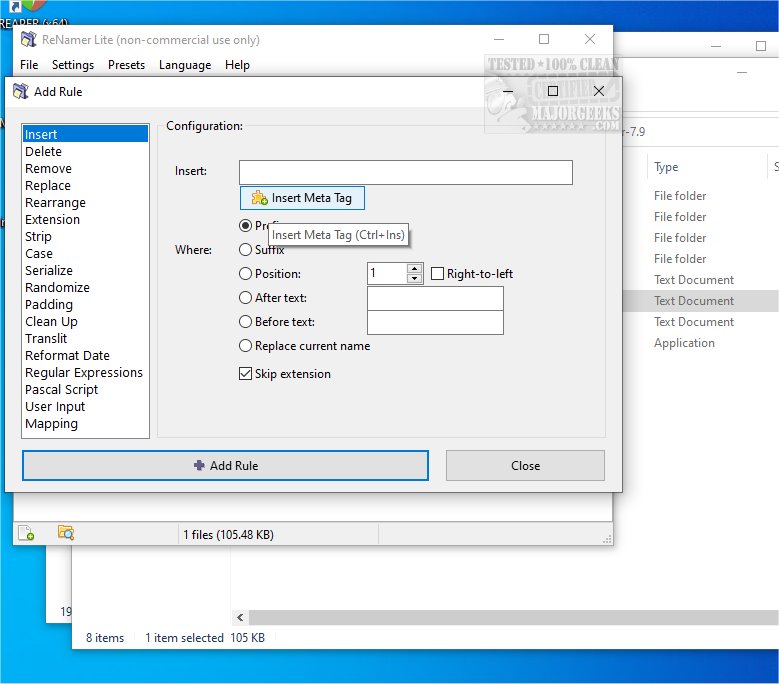Click the ReNamer window resize grip
The image size is (779, 684).
(607, 539)
